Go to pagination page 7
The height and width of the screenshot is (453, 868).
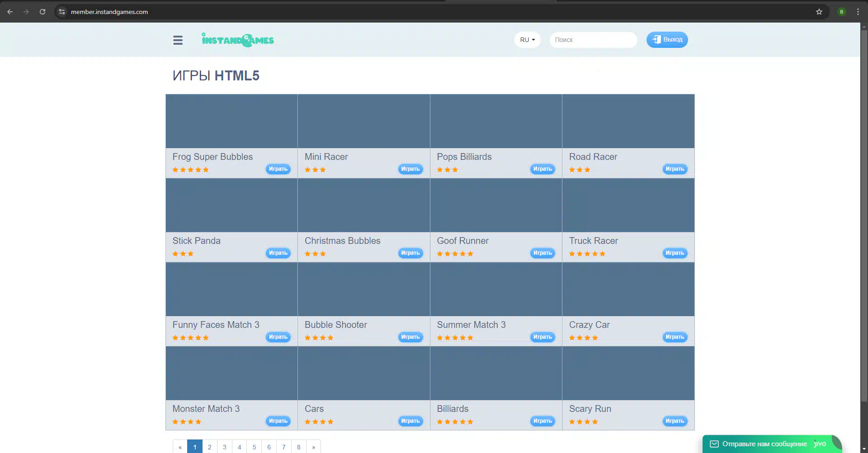coord(284,447)
